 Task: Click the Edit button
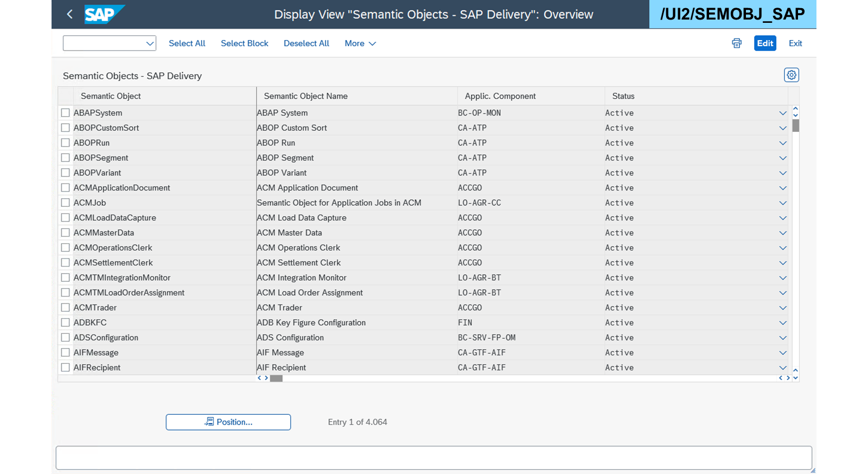pyautogui.click(x=765, y=43)
